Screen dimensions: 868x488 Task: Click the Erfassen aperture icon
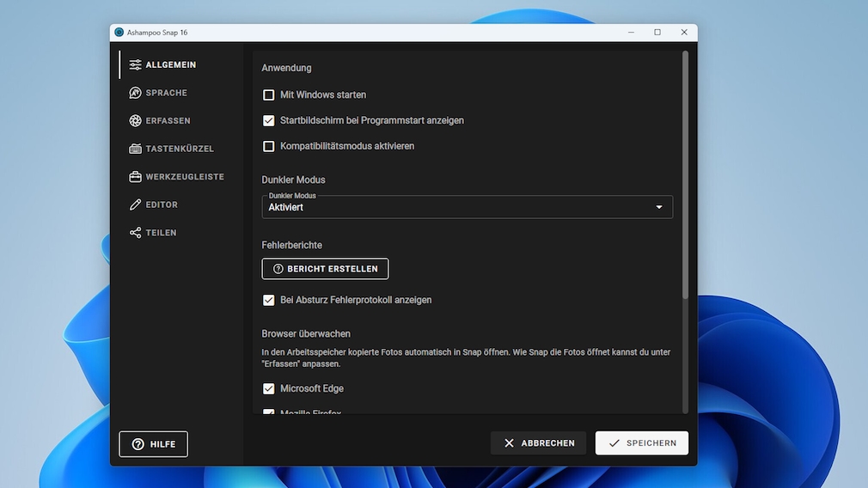(135, 121)
